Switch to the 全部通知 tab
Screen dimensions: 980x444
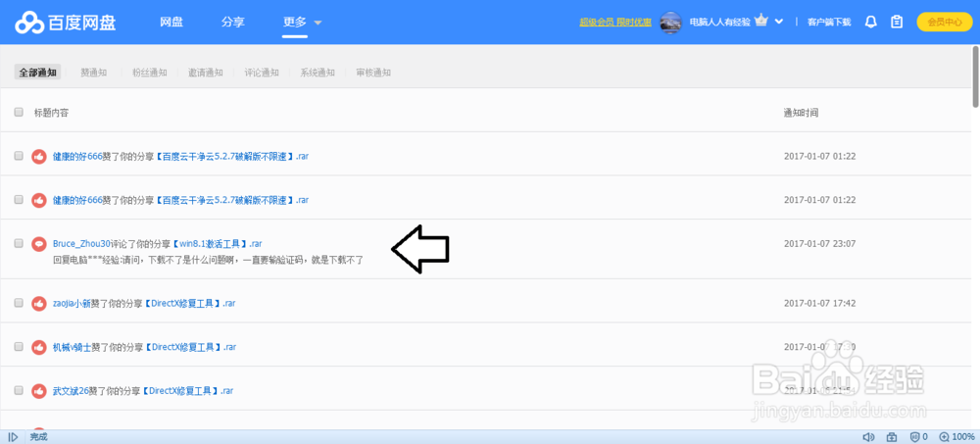37,73
